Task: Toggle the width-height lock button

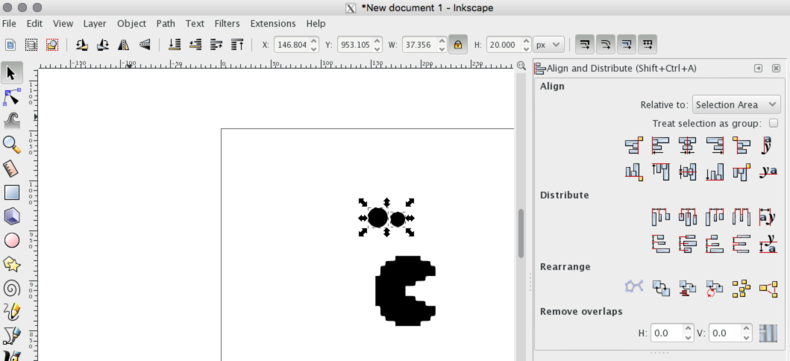Action: (457, 45)
